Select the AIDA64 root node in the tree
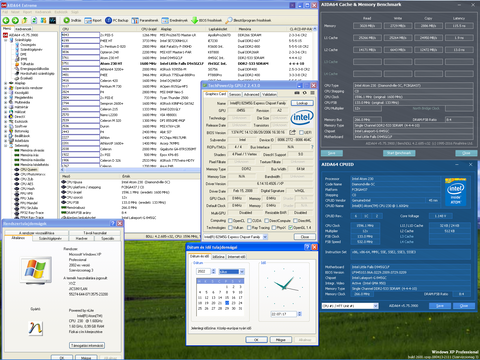The image size is (480, 360). pyautogui.click(x=21, y=35)
